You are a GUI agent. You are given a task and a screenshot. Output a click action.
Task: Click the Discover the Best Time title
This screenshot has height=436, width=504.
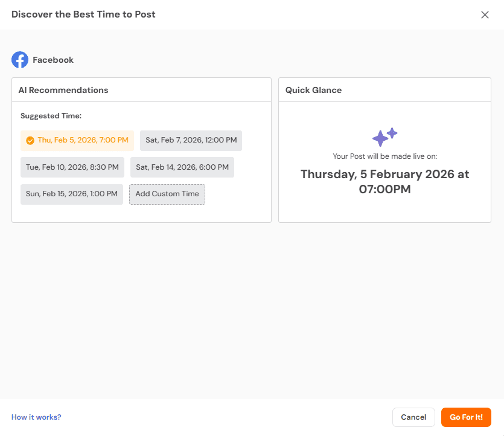(83, 14)
